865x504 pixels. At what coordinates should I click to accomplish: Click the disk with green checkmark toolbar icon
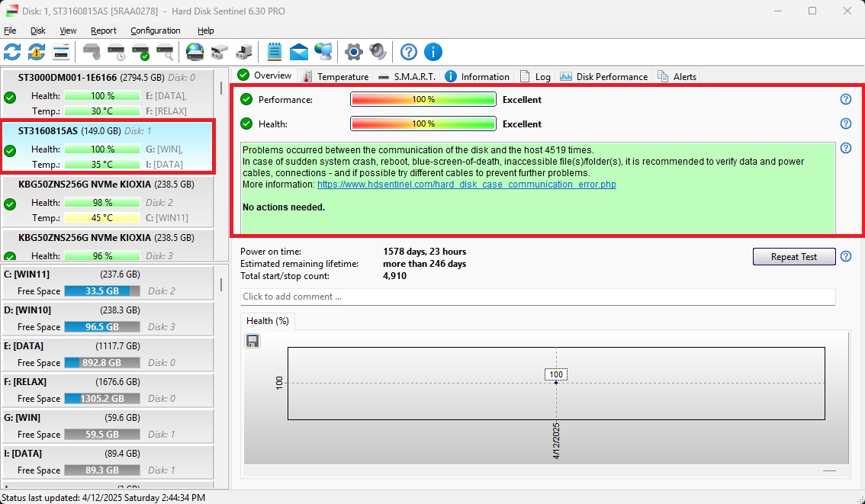140,52
